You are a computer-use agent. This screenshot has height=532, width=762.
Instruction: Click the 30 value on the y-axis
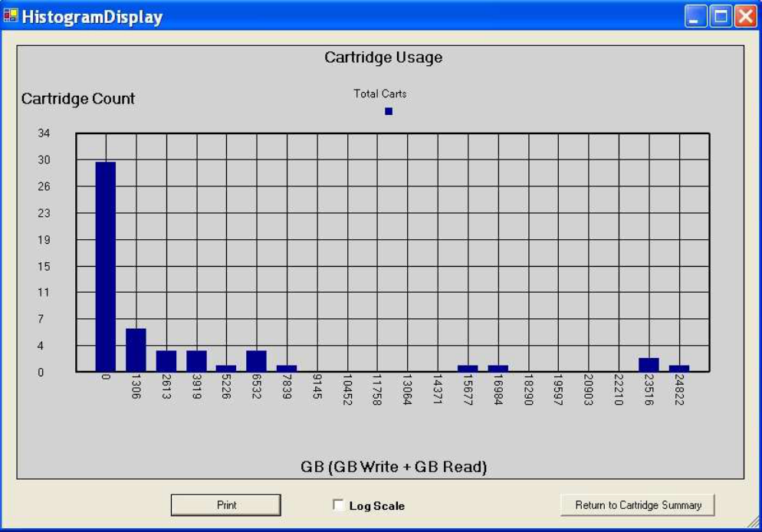(x=44, y=160)
